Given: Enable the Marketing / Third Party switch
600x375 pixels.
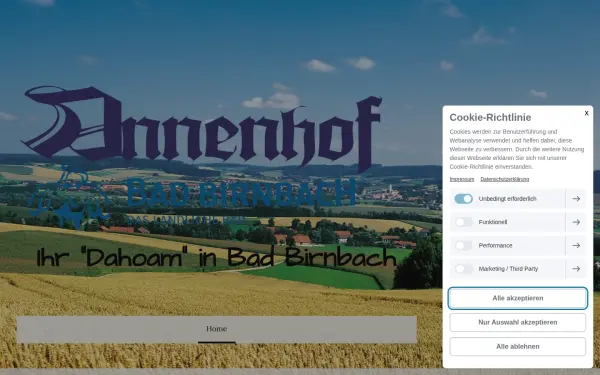Looking at the screenshot, I should click(463, 269).
